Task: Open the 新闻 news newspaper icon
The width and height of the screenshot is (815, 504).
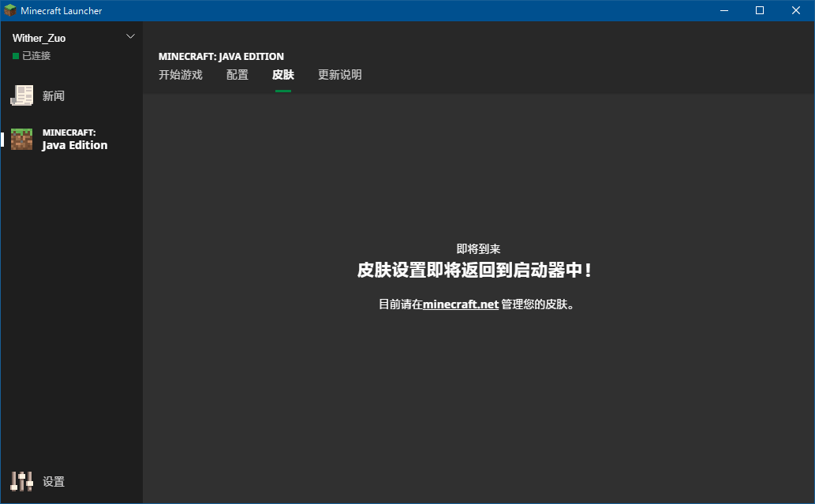Action: pyautogui.click(x=22, y=95)
